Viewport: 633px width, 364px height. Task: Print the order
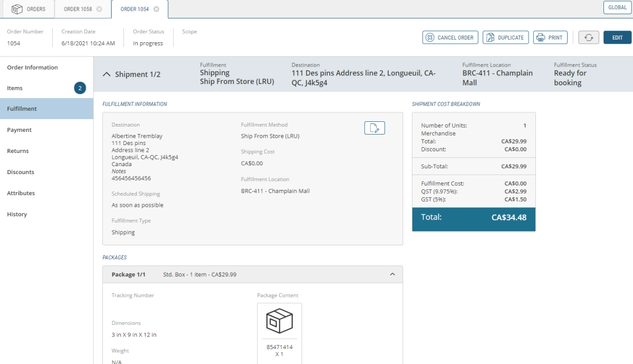click(550, 37)
